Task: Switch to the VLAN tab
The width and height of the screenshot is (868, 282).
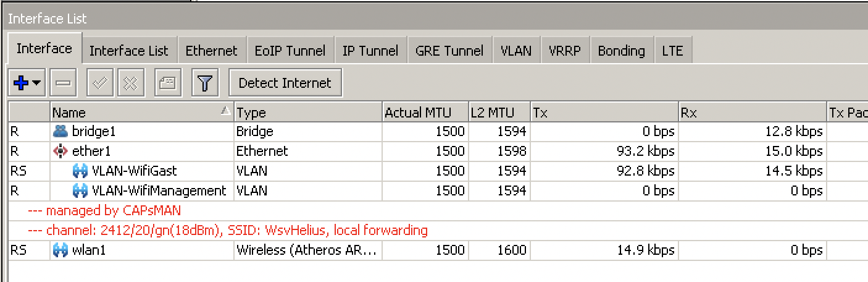Action: [516, 51]
